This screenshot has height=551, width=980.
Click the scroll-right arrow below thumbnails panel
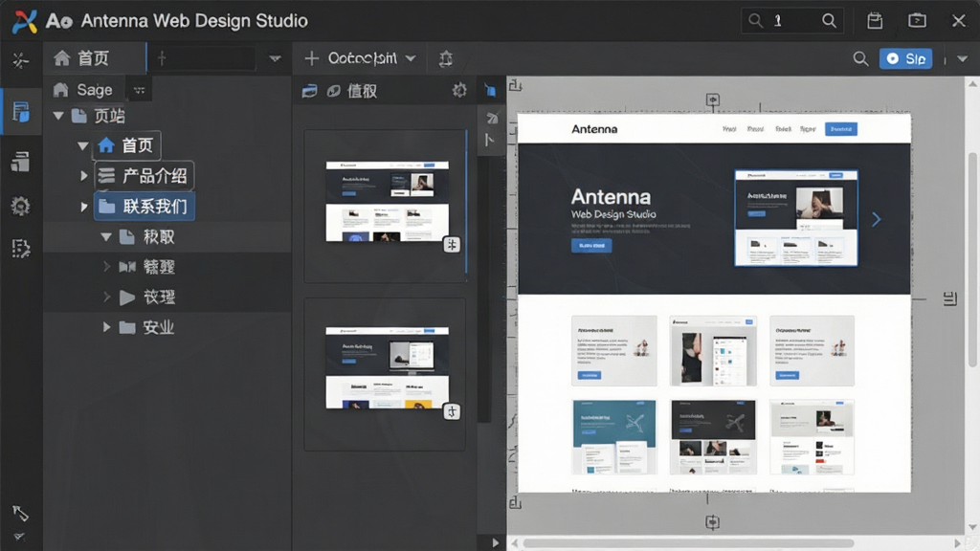495,543
